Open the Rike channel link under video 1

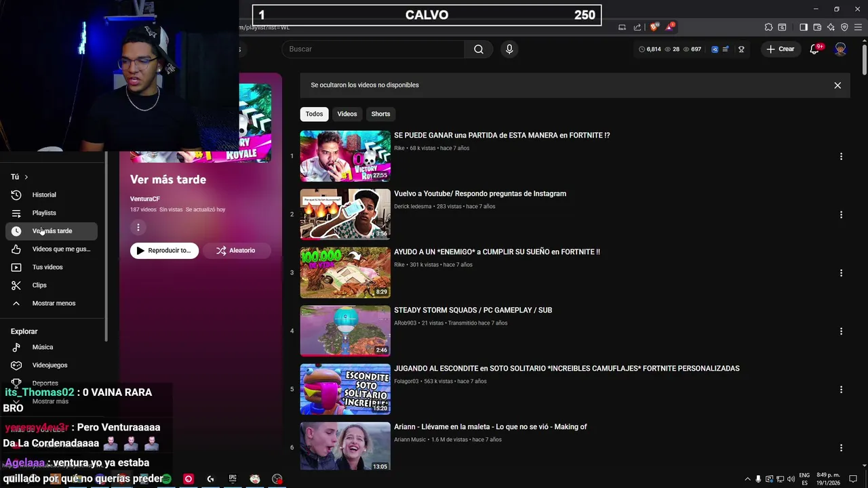(x=399, y=148)
